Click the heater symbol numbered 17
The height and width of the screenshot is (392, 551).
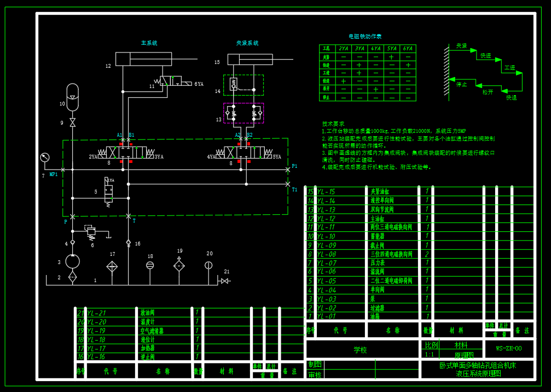[112, 267]
